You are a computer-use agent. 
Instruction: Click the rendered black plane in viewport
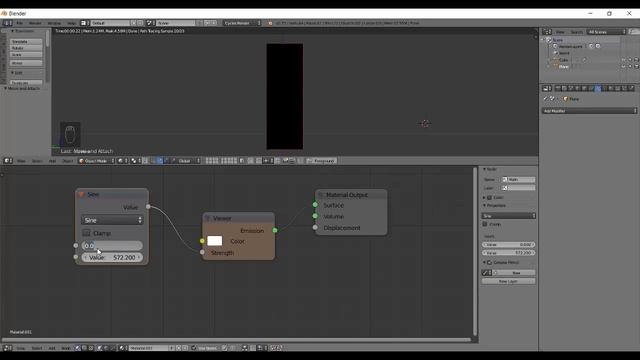click(284, 97)
